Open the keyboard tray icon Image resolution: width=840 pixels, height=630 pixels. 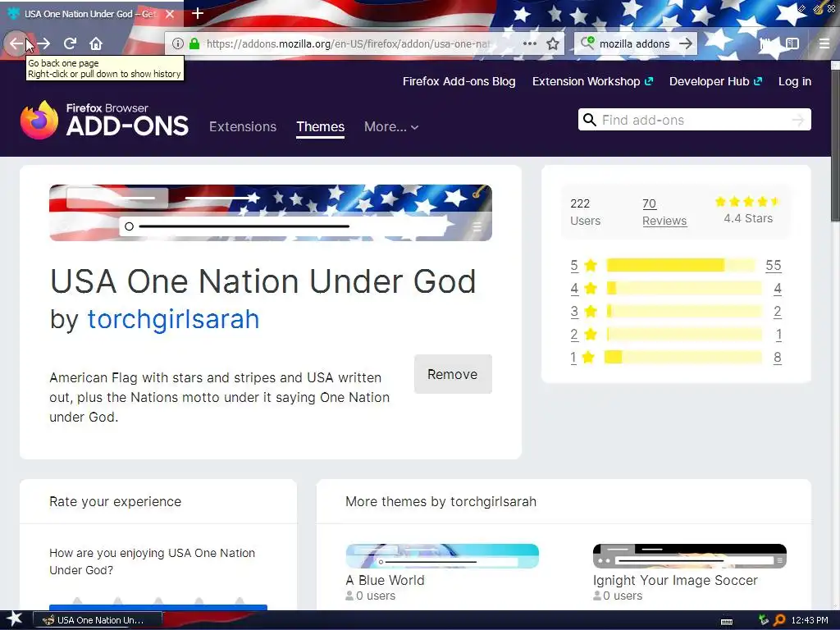(x=727, y=622)
